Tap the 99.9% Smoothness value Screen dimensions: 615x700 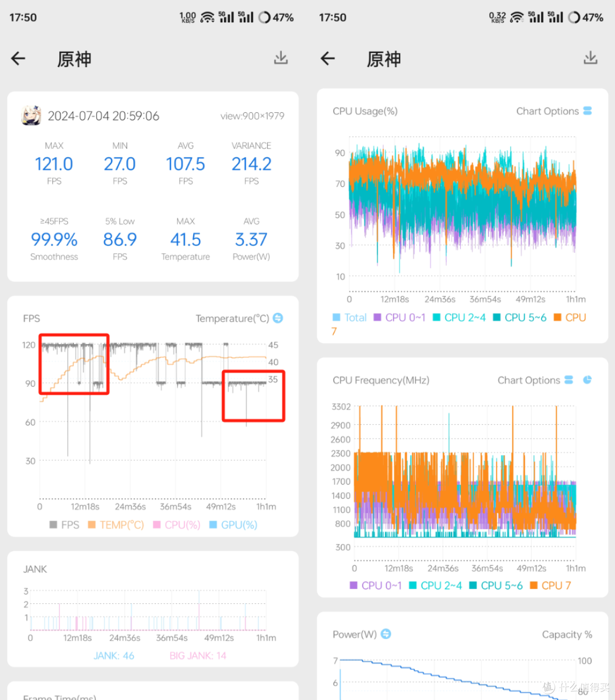pyautogui.click(x=54, y=239)
